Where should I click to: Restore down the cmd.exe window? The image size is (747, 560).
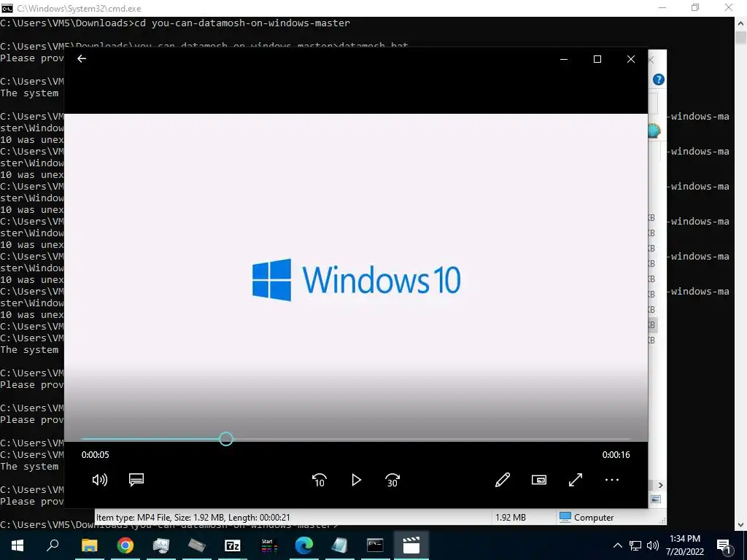[x=695, y=7]
